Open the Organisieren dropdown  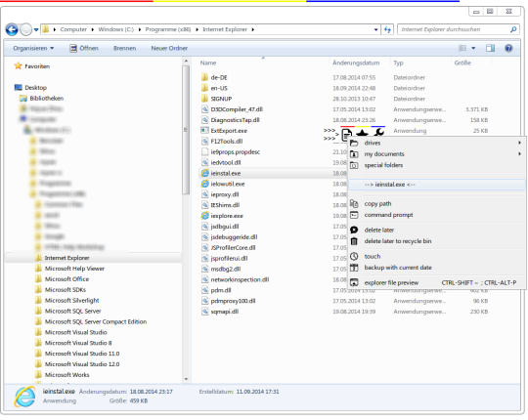pyautogui.click(x=33, y=48)
